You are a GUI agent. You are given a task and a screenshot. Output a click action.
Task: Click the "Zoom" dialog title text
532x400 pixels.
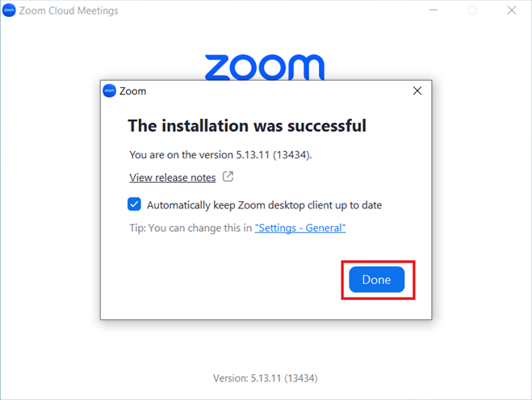coord(132,91)
